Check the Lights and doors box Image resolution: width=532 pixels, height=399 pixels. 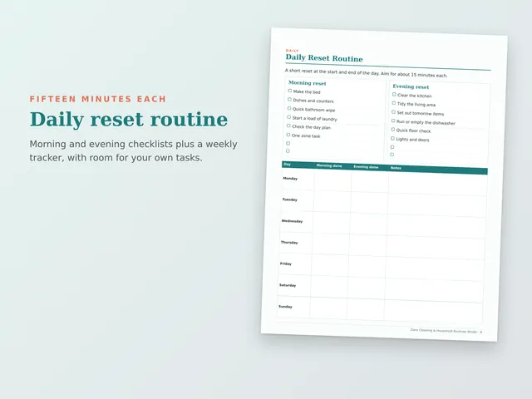pyautogui.click(x=392, y=139)
